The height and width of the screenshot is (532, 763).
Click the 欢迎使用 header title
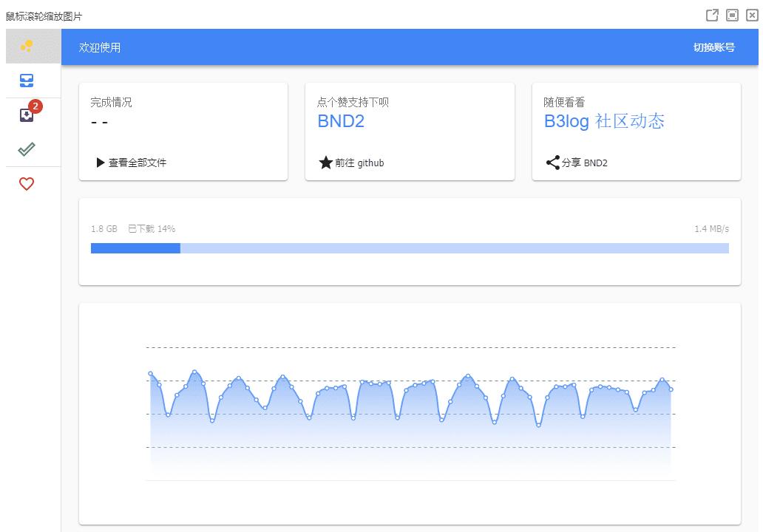click(x=100, y=47)
